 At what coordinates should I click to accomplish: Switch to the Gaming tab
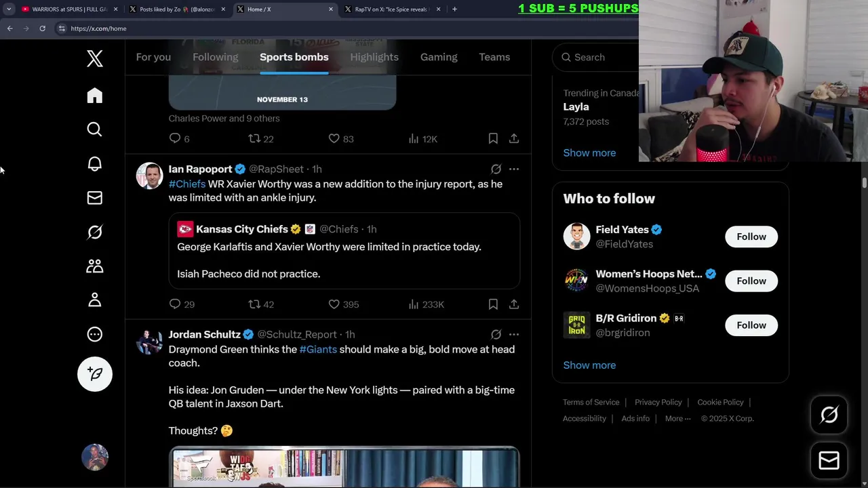point(439,57)
